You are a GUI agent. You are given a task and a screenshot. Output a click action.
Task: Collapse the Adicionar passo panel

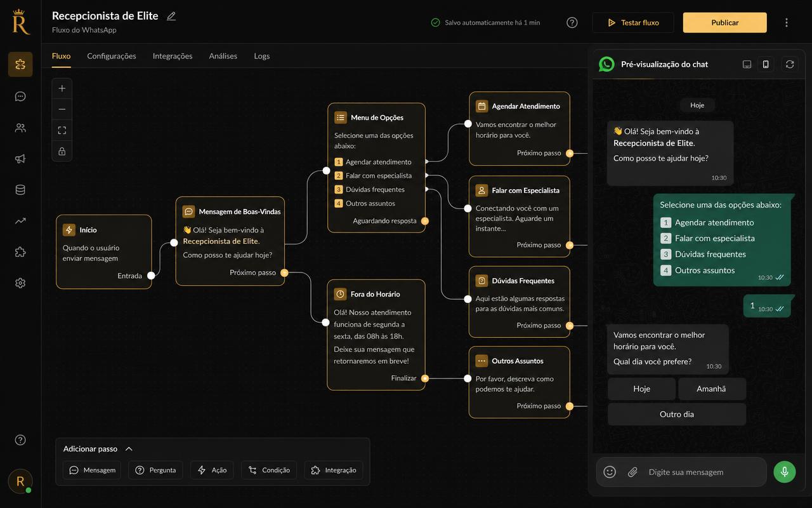(x=129, y=449)
